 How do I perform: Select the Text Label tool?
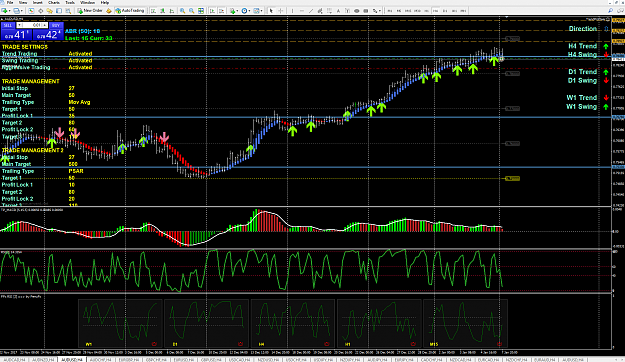point(347,11)
